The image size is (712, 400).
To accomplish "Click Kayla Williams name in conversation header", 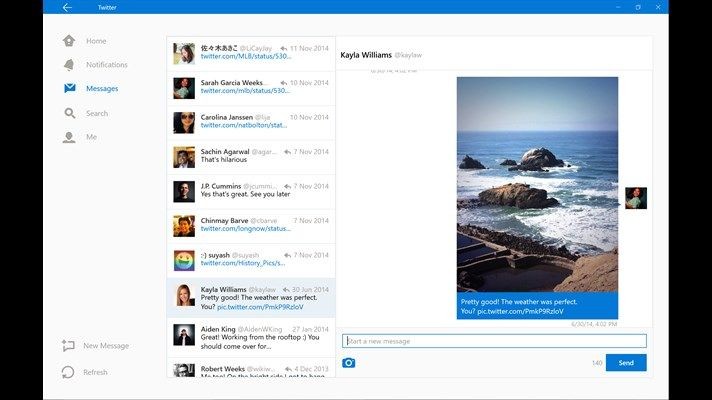I will point(366,55).
